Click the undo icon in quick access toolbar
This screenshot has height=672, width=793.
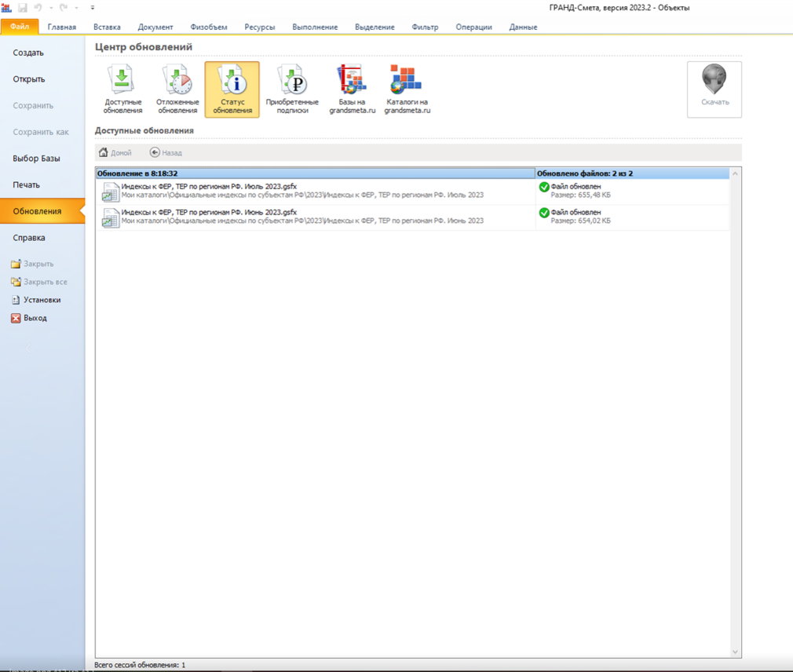coord(38,8)
